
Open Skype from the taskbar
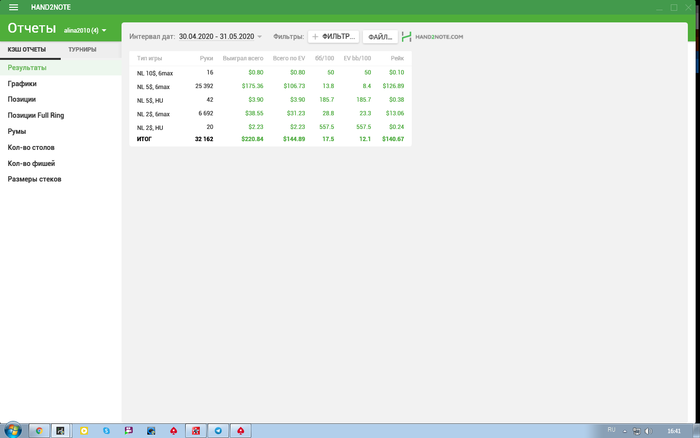pyautogui.click(x=106, y=430)
